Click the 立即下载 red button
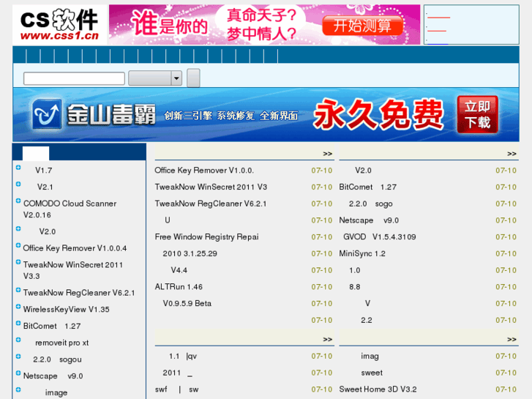 [477, 114]
